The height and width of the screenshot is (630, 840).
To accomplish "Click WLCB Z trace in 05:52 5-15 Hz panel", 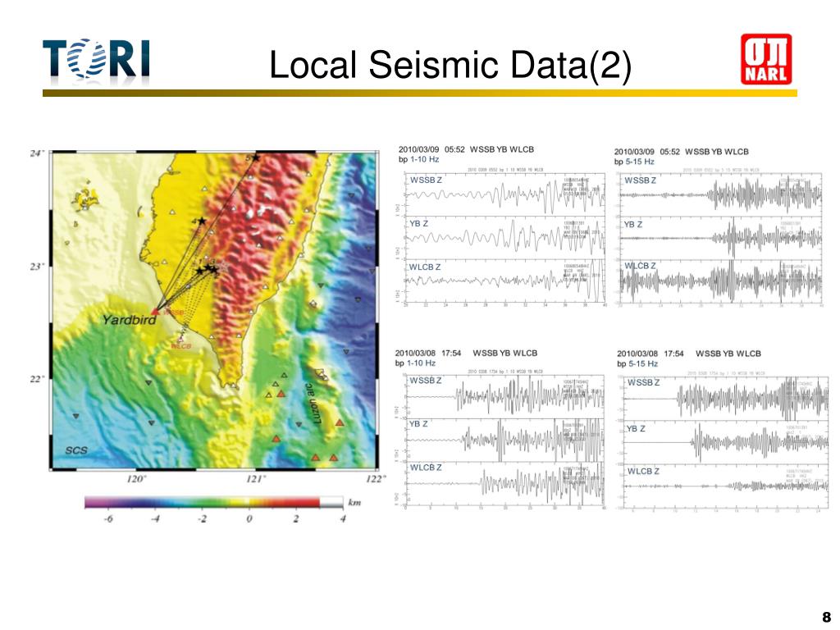I will coord(720,281).
